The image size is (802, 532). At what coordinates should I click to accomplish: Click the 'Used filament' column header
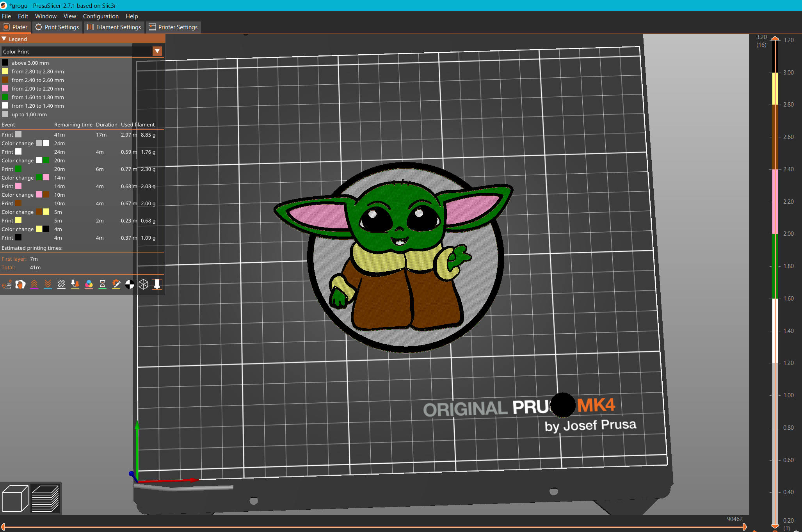[138, 125]
